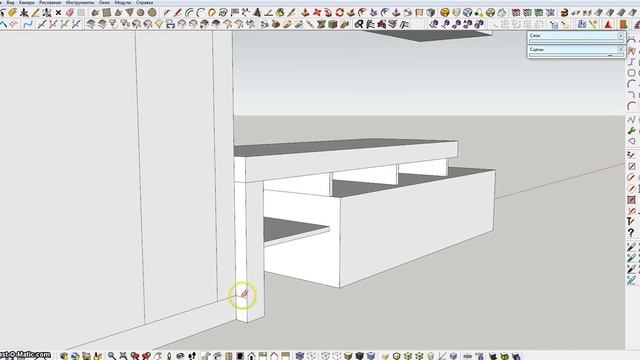
Task: Open the Модули menu
Action: 123,2
